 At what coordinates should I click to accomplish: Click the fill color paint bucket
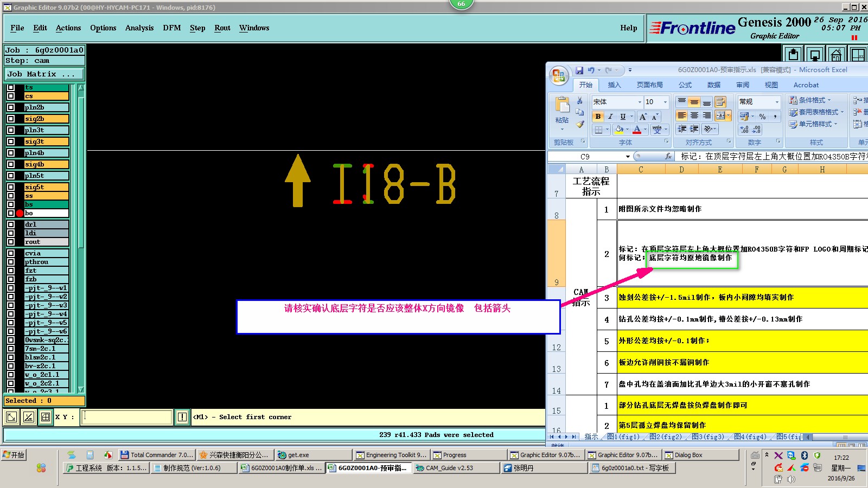pyautogui.click(x=619, y=130)
